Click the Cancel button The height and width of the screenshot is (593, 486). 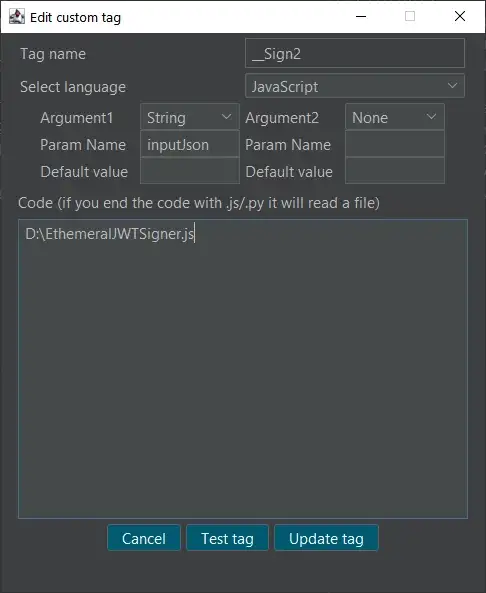pyautogui.click(x=144, y=538)
